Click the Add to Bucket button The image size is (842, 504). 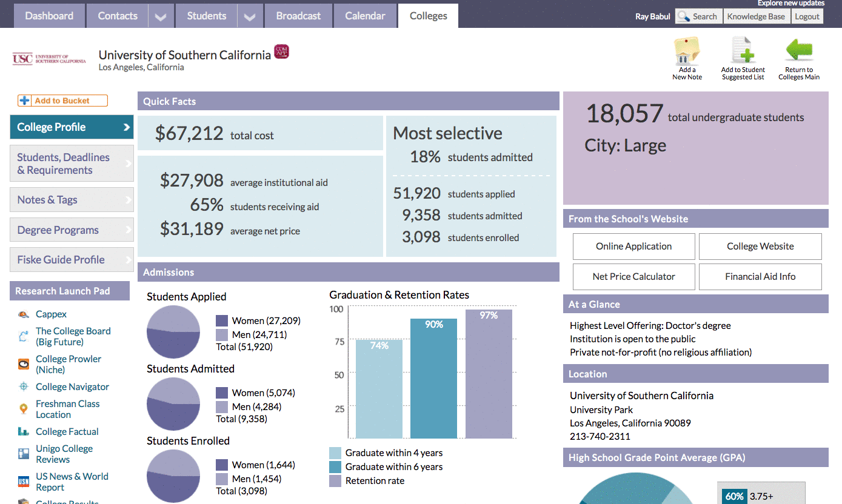coord(62,101)
